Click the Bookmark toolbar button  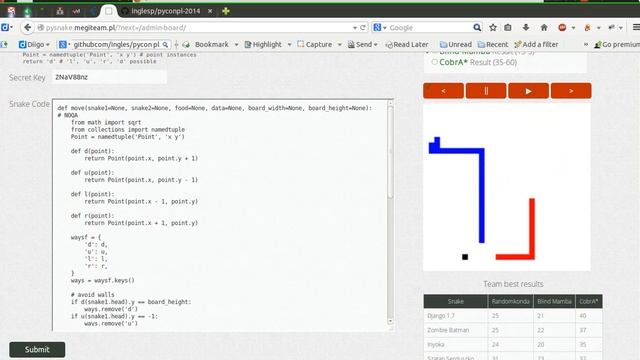click(x=206, y=44)
